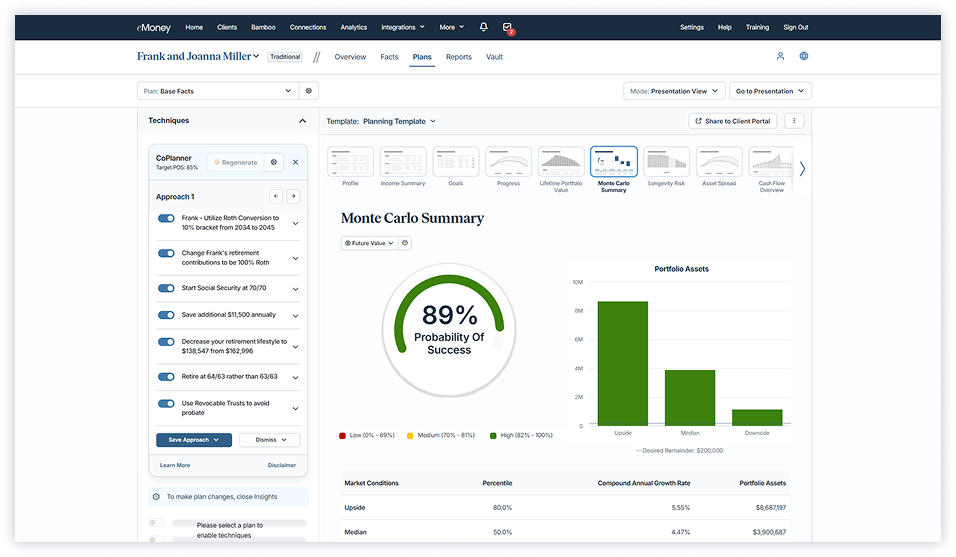Click the Learn More link

175,465
